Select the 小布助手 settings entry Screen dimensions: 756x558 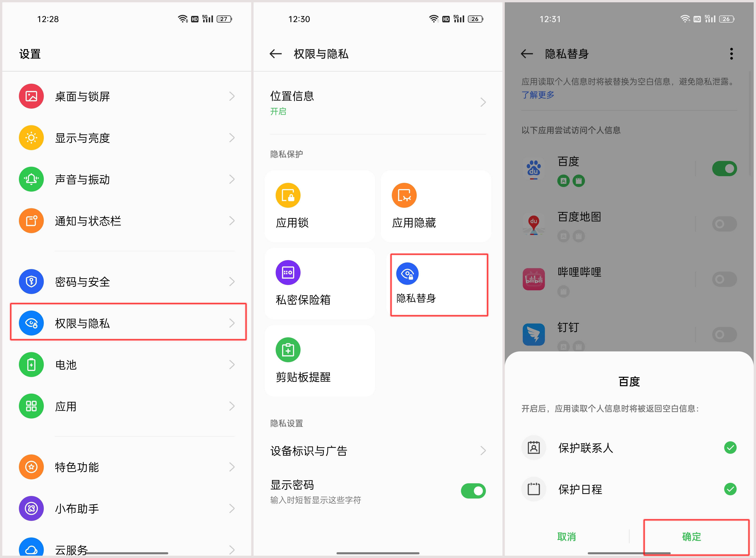(x=127, y=509)
